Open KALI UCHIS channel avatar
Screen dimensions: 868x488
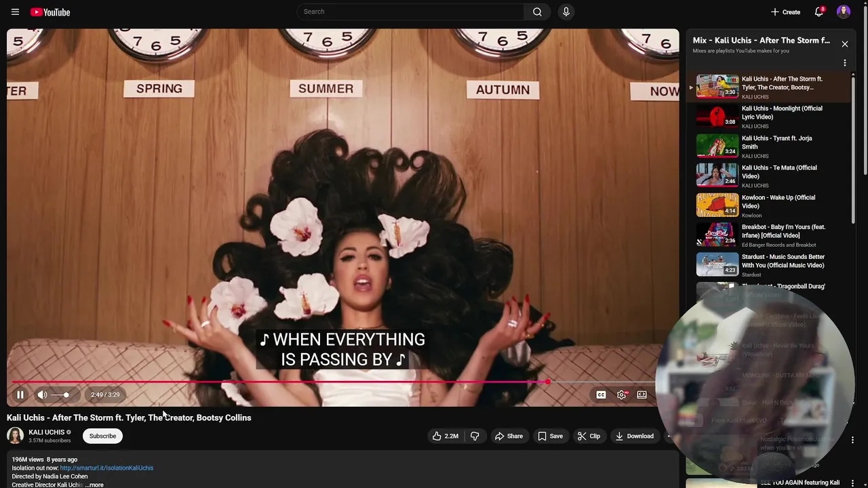(15, 436)
